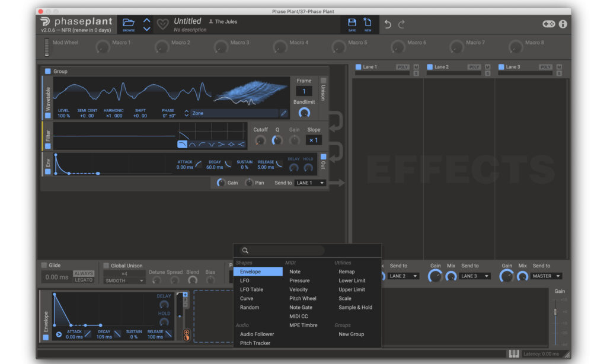Click the magnifier icon in the modulator menu

(x=245, y=251)
